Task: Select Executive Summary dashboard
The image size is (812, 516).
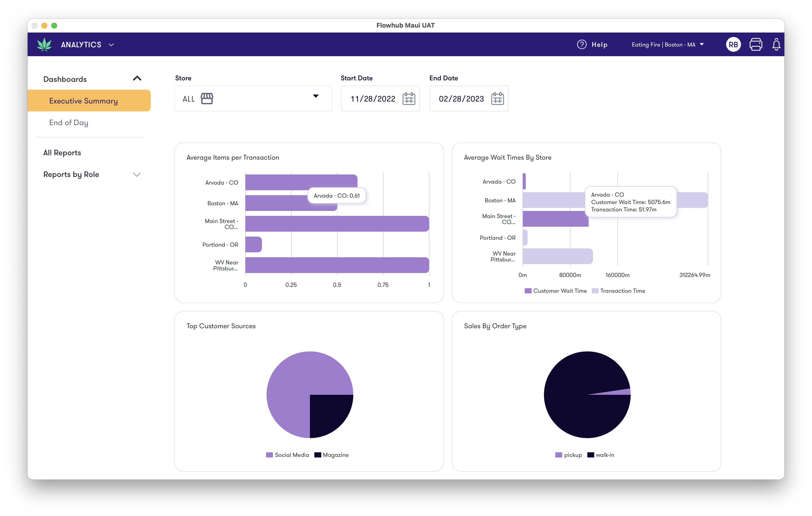Action: 89,101
